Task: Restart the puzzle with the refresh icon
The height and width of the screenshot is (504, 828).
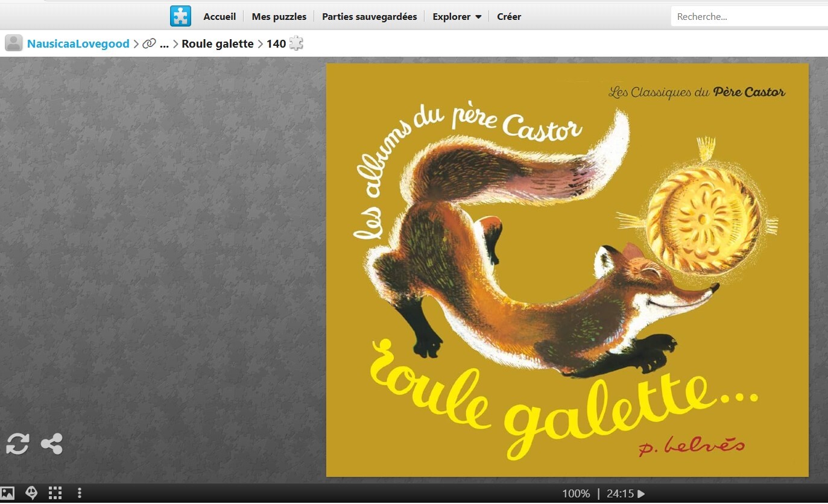Action: click(17, 444)
